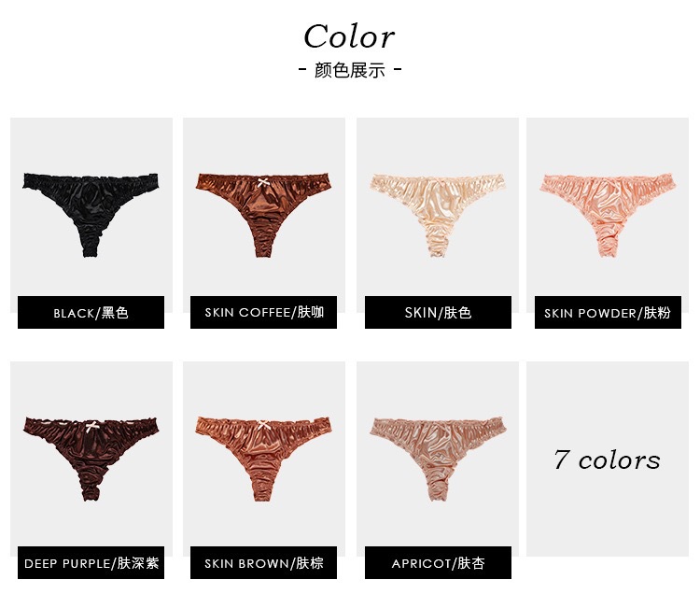The height and width of the screenshot is (608, 700).
Task: Select the skin coffee panty image
Action: click(263, 216)
